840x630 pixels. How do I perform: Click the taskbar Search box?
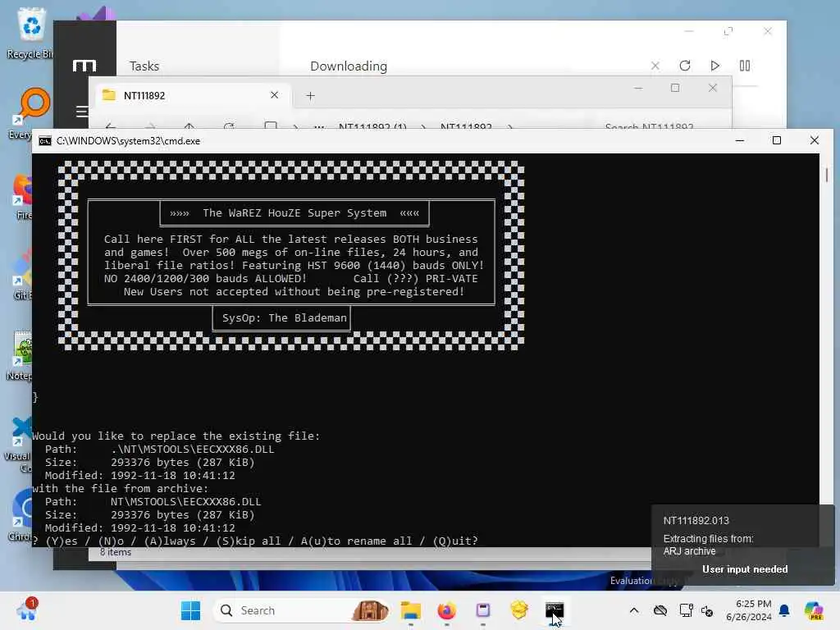tap(302, 610)
